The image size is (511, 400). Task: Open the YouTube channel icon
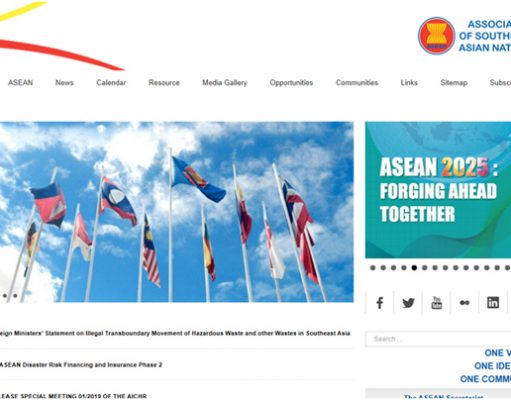click(x=436, y=303)
